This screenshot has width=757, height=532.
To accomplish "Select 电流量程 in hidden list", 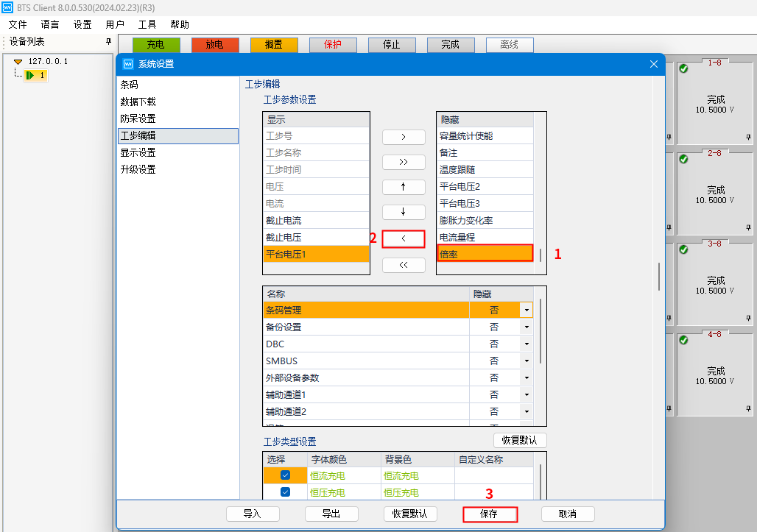I will point(485,237).
